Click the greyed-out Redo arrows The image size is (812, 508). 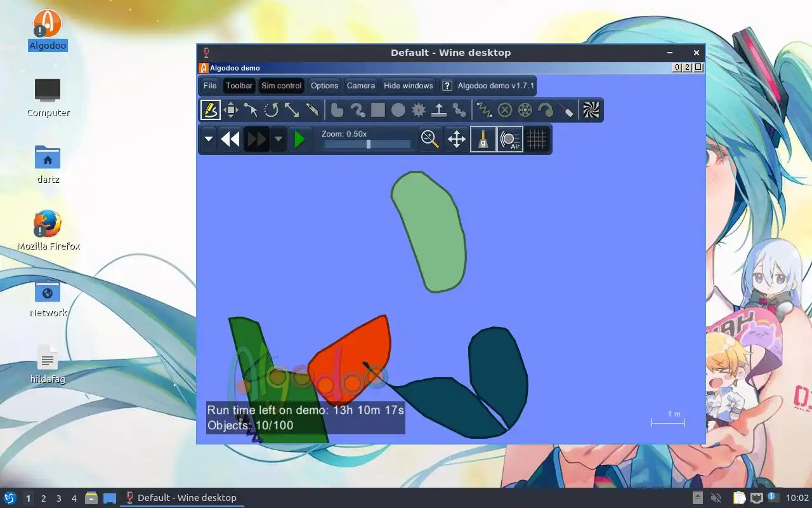(257, 139)
